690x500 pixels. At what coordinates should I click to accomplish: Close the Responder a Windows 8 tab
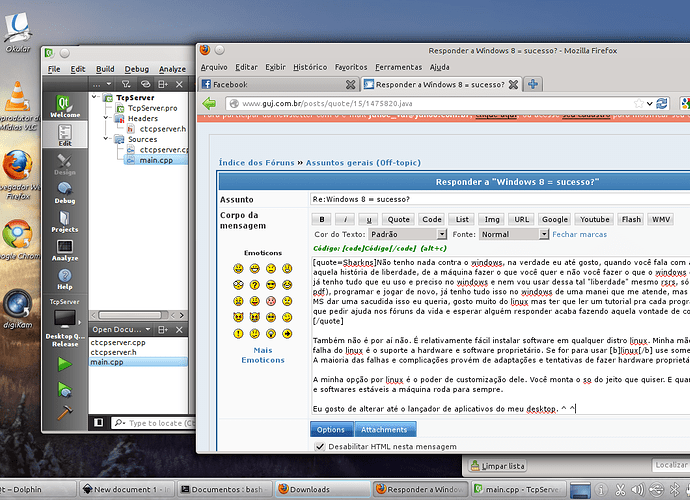coord(513,85)
